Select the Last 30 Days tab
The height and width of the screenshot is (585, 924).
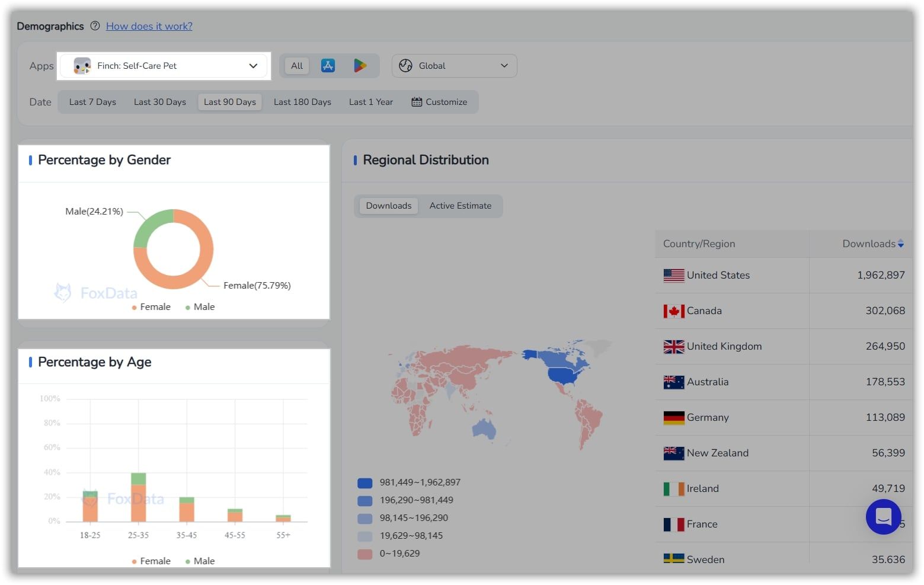pyautogui.click(x=160, y=102)
